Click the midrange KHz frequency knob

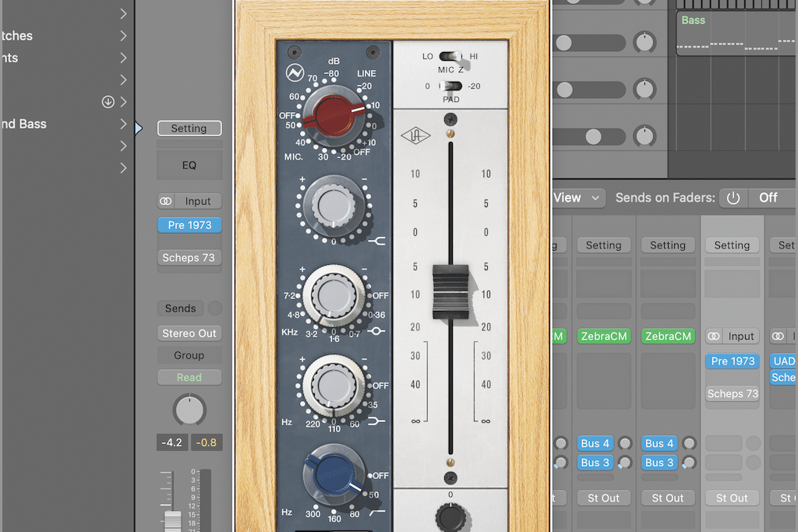point(334,295)
